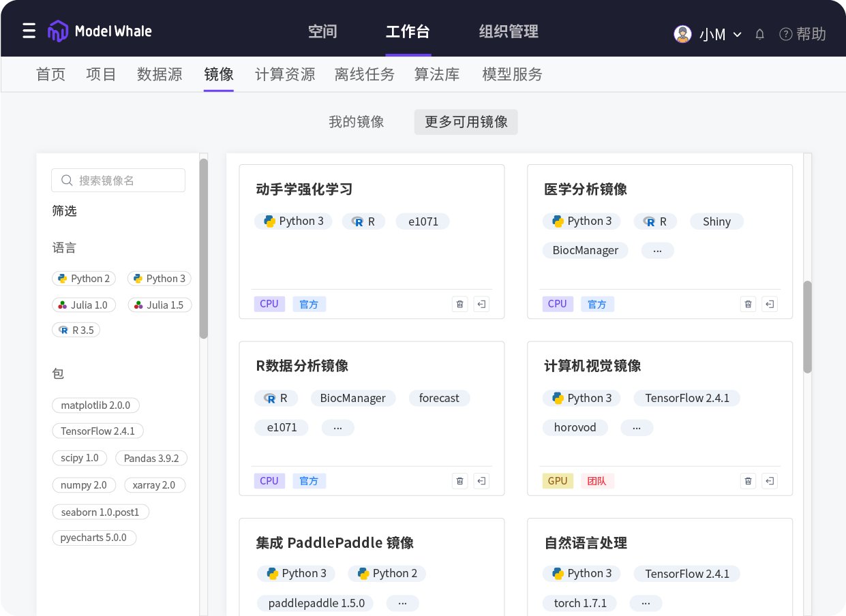Open the 镜像 navigation tab

pos(219,74)
